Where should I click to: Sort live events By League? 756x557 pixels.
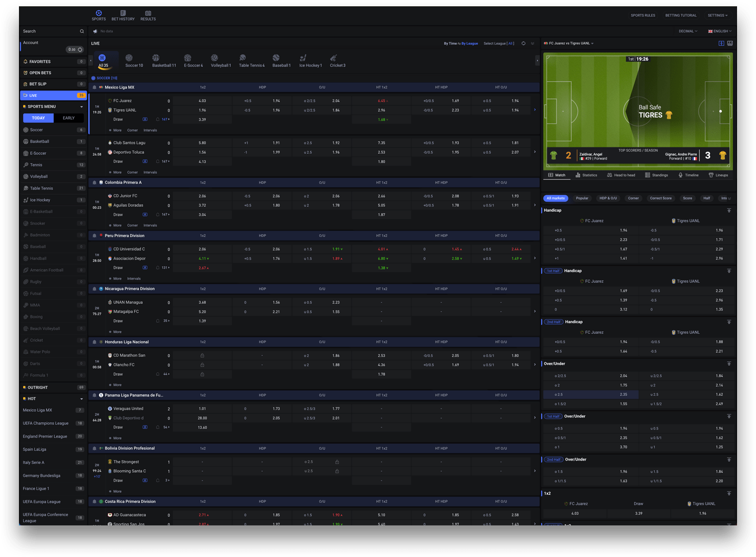(469, 43)
